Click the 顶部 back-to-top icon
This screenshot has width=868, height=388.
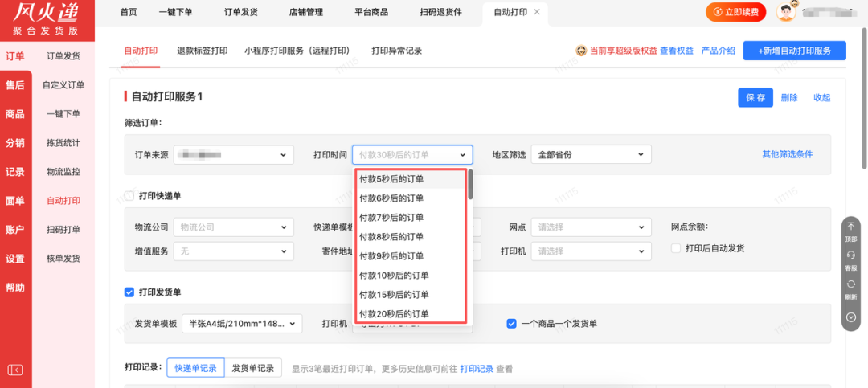[x=851, y=226]
